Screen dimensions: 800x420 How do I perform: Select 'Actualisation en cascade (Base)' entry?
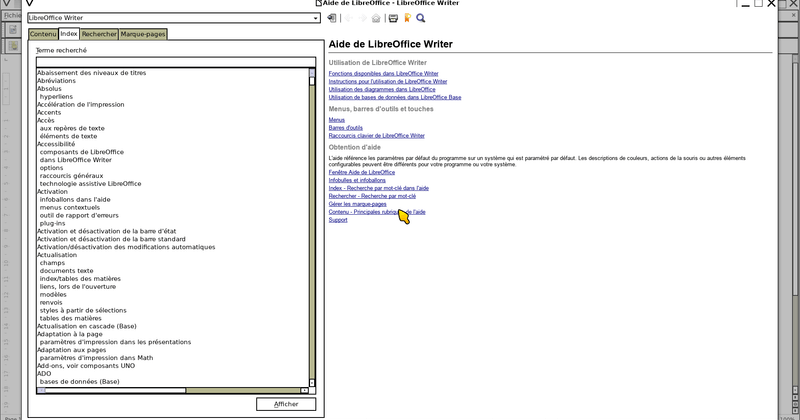87,326
